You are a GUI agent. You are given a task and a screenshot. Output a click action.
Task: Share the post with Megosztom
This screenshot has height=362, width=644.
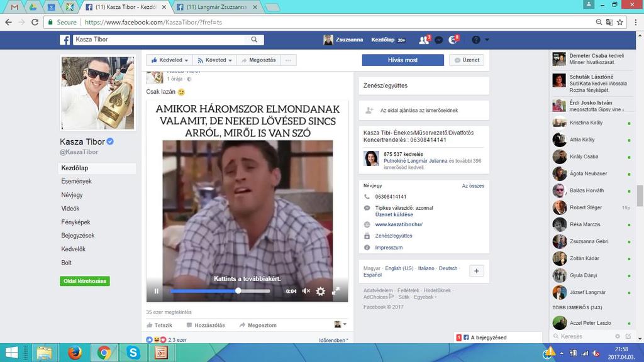258,325
